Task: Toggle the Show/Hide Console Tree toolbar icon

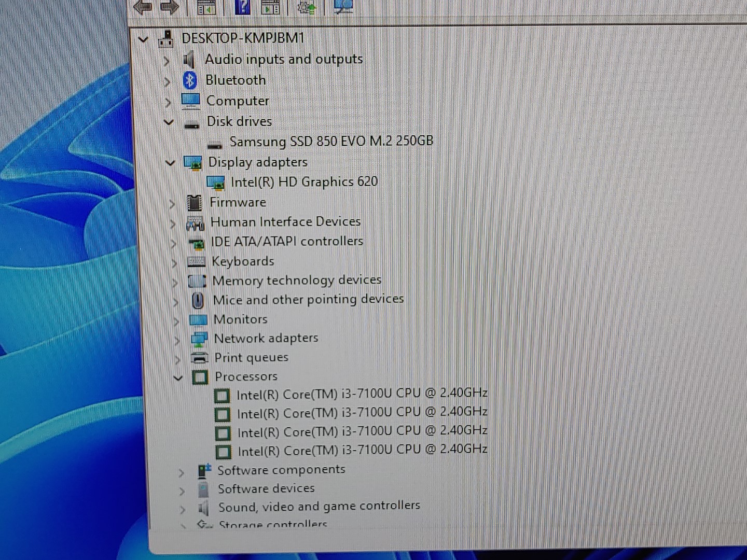Action: click(206, 7)
